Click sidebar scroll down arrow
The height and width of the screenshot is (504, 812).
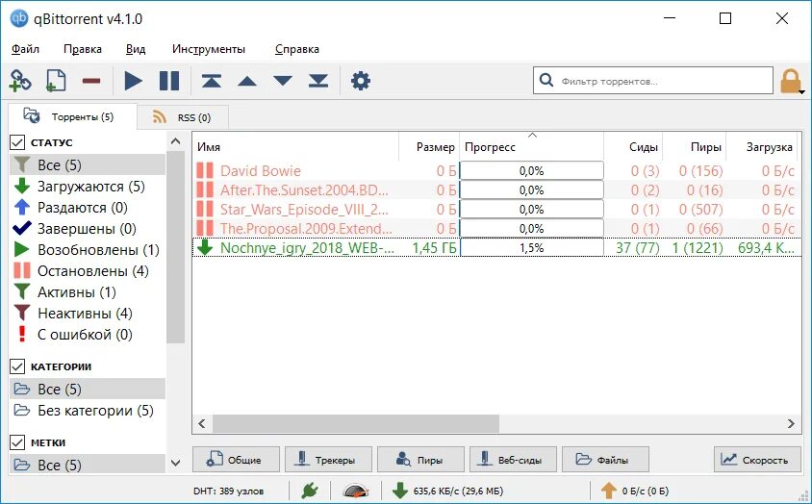(175, 463)
